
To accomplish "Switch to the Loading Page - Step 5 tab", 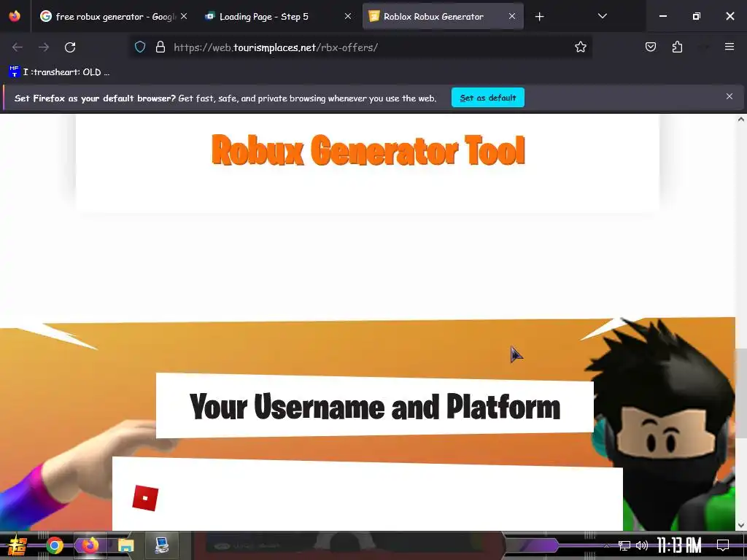I will click(278, 16).
